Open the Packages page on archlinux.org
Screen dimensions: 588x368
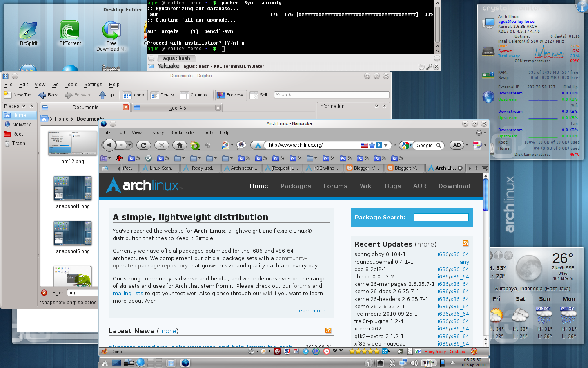tap(296, 186)
